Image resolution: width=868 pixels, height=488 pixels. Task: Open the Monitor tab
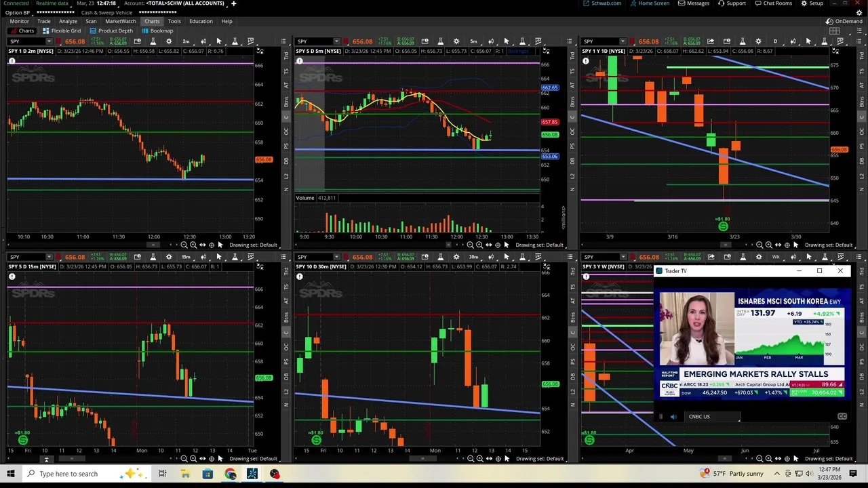(x=19, y=21)
